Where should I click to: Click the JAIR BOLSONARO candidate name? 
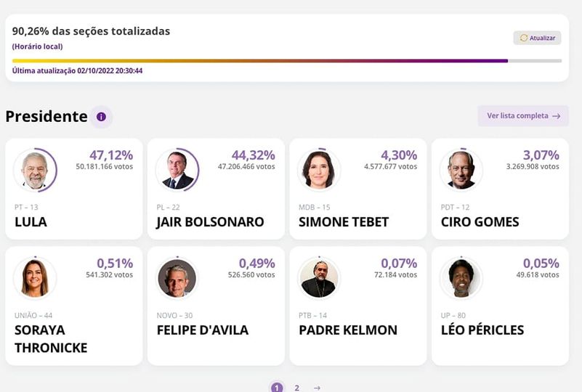click(210, 222)
